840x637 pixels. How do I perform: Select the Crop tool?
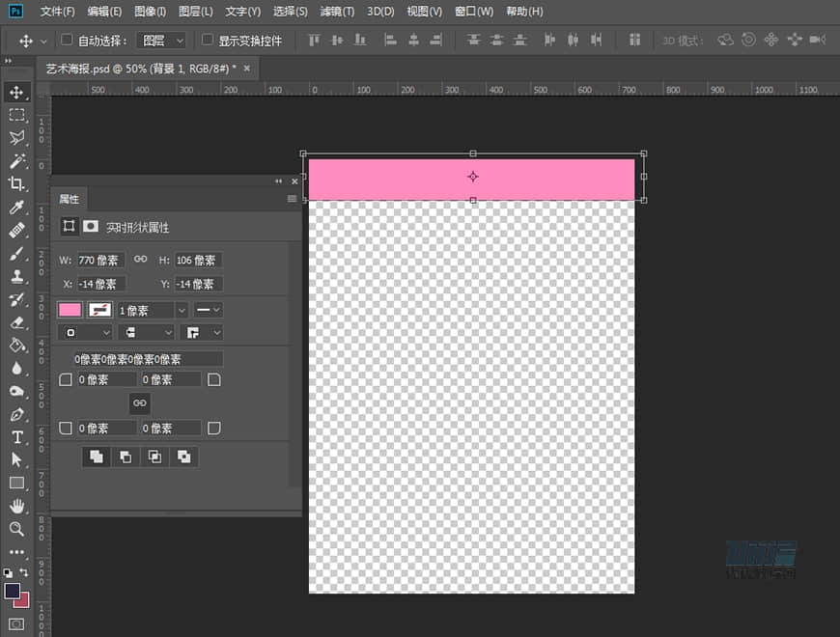pyautogui.click(x=16, y=183)
